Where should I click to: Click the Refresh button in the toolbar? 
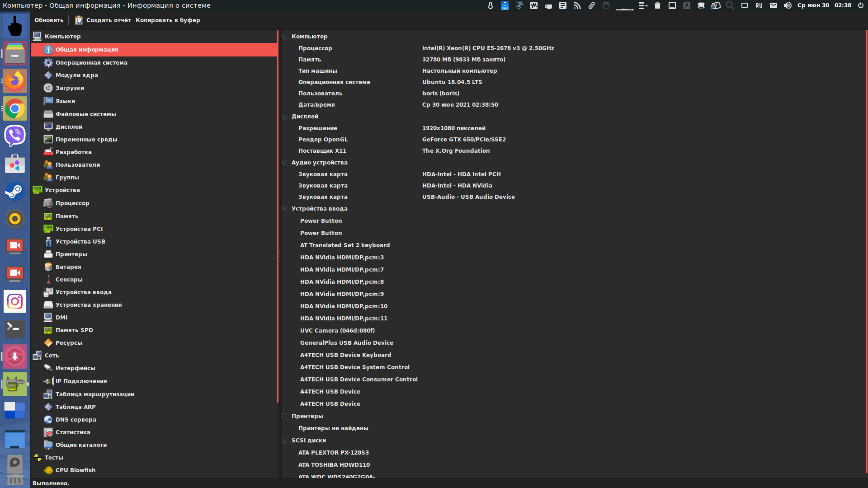pyautogui.click(x=49, y=20)
